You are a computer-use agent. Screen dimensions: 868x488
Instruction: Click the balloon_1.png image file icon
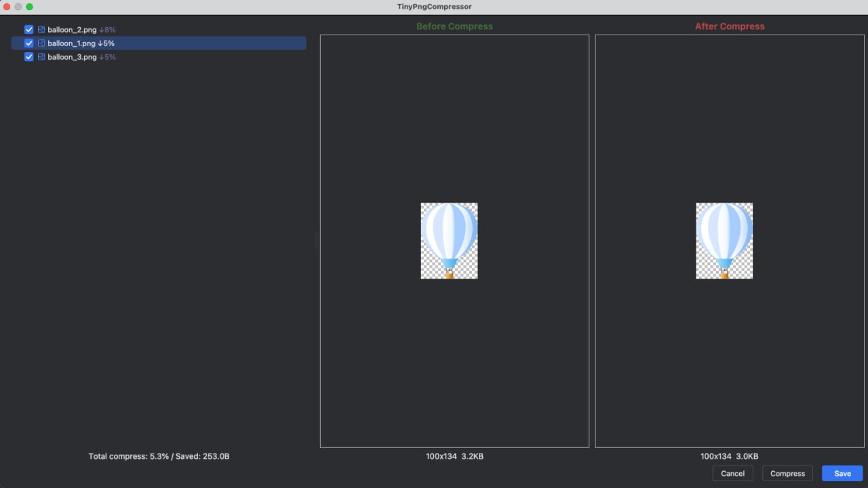coord(41,43)
